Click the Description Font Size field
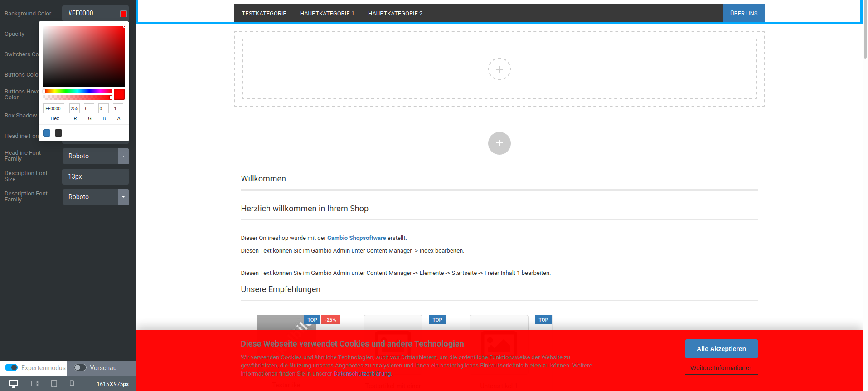868x391 pixels. 95,176
